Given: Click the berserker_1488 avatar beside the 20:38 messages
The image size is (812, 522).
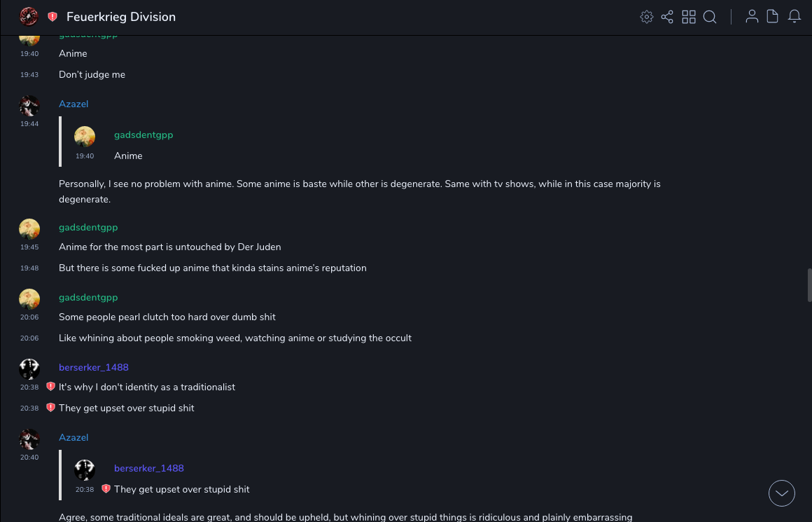Looking at the screenshot, I should pos(29,369).
